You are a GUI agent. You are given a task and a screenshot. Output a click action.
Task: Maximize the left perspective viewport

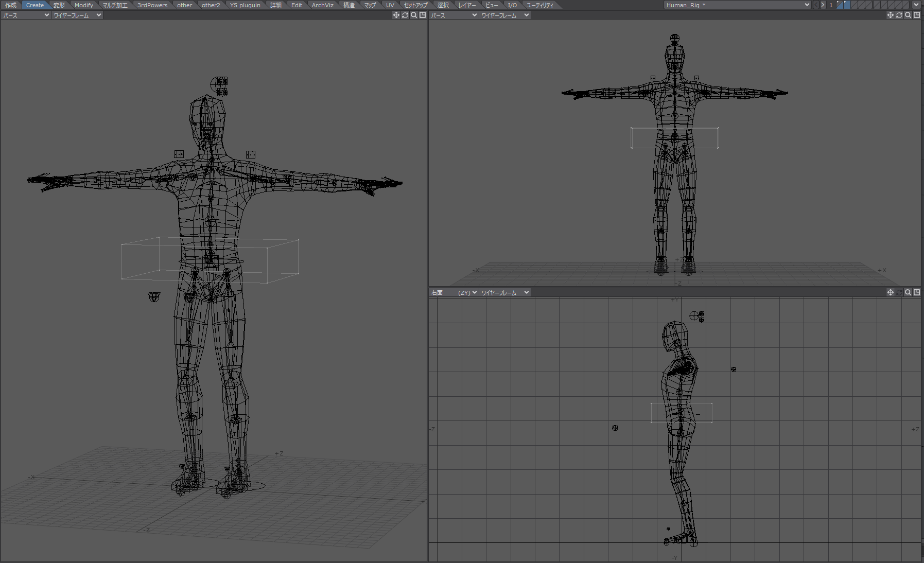coord(423,15)
